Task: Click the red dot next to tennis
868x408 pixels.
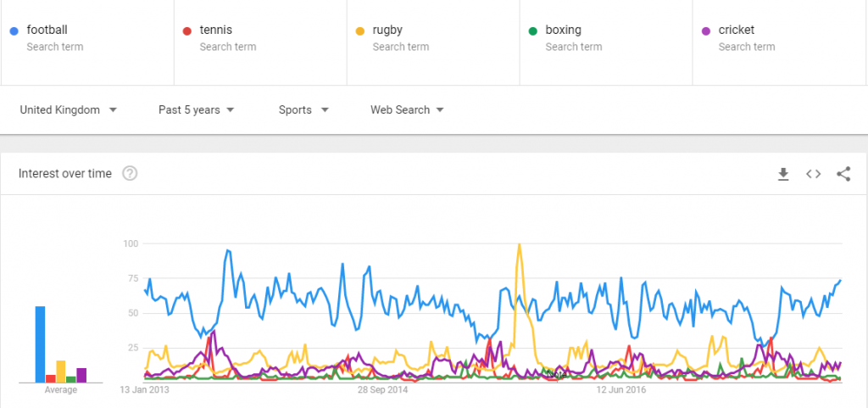Action: click(186, 31)
